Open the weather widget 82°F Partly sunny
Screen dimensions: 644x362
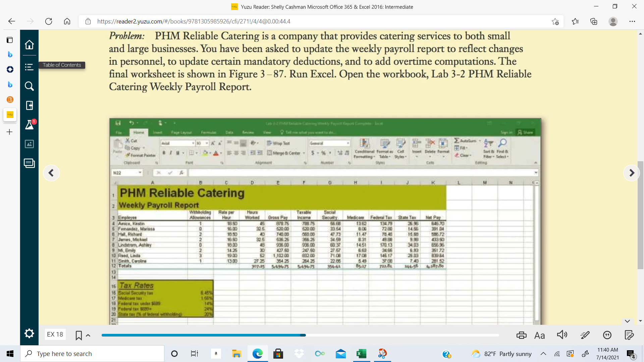(x=502, y=354)
